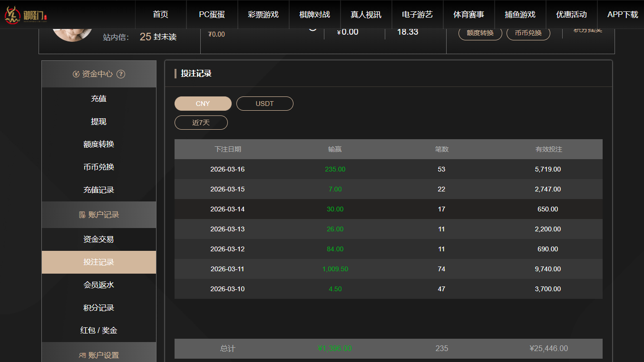Select the CNY currency filter
Image resolution: width=644 pixels, height=362 pixels.
[x=203, y=103]
